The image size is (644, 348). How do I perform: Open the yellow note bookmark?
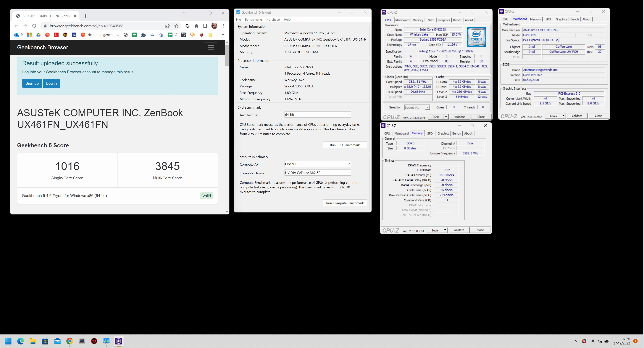pyautogui.click(x=210, y=35)
